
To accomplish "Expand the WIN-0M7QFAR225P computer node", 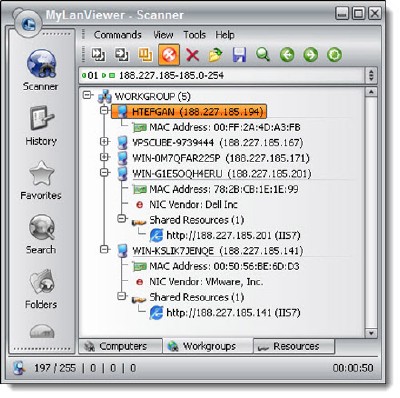I will [104, 157].
